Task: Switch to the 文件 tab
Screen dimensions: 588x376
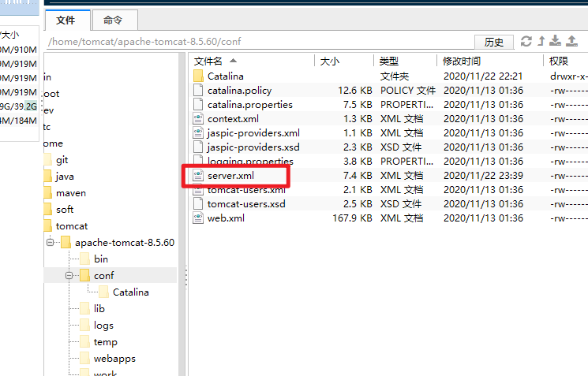Action: tap(67, 20)
